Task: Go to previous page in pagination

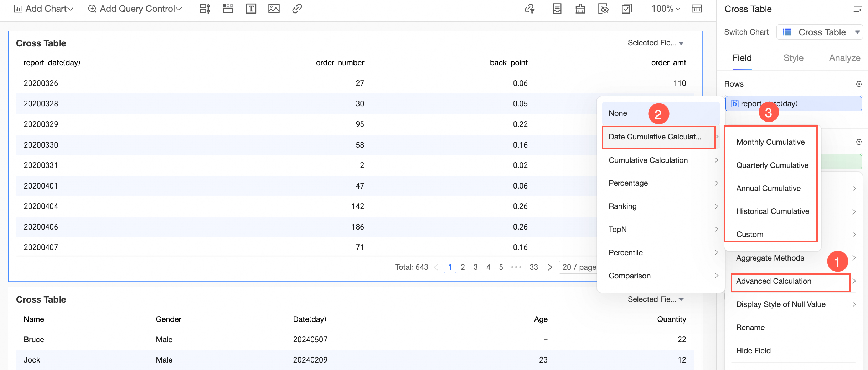Action: tap(436, 267)
